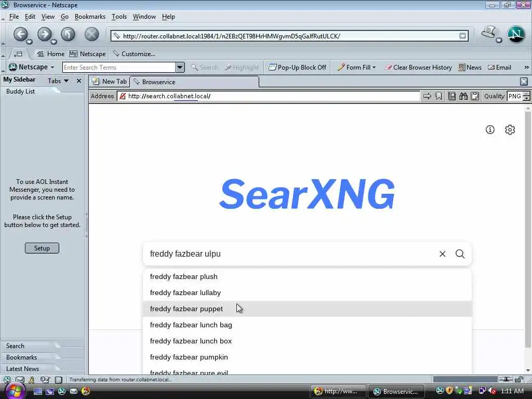Viewport: 532px width, 399px height.
Task: Click the Print icon in the toolbar
Action: 488,33
